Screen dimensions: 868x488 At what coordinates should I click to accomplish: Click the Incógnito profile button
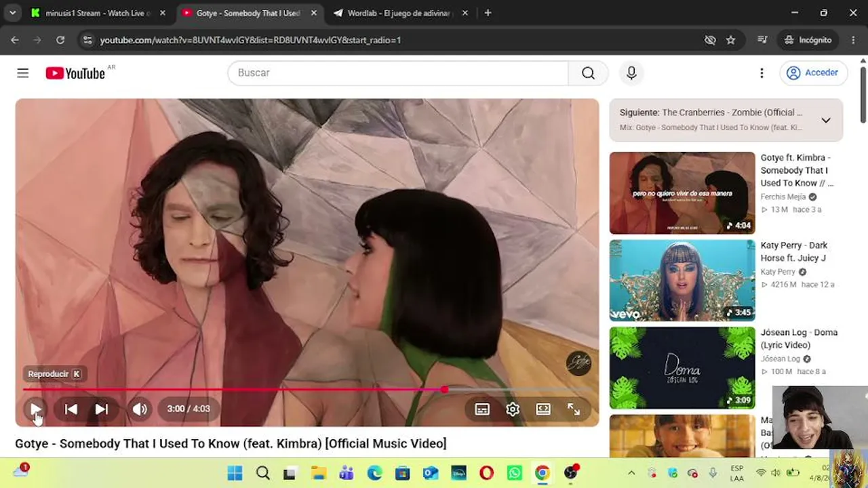point(808,40)
